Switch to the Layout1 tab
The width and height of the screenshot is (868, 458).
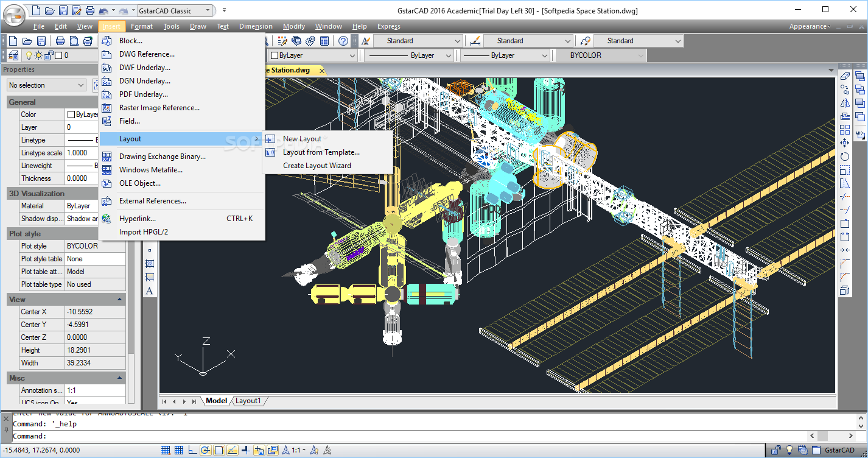[x=248, y=401]
